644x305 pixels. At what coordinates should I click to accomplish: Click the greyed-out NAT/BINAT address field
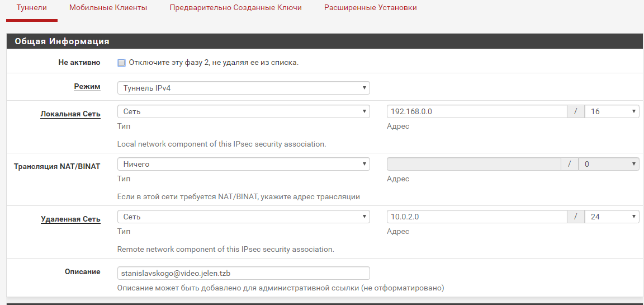click(x=473, y=164)
